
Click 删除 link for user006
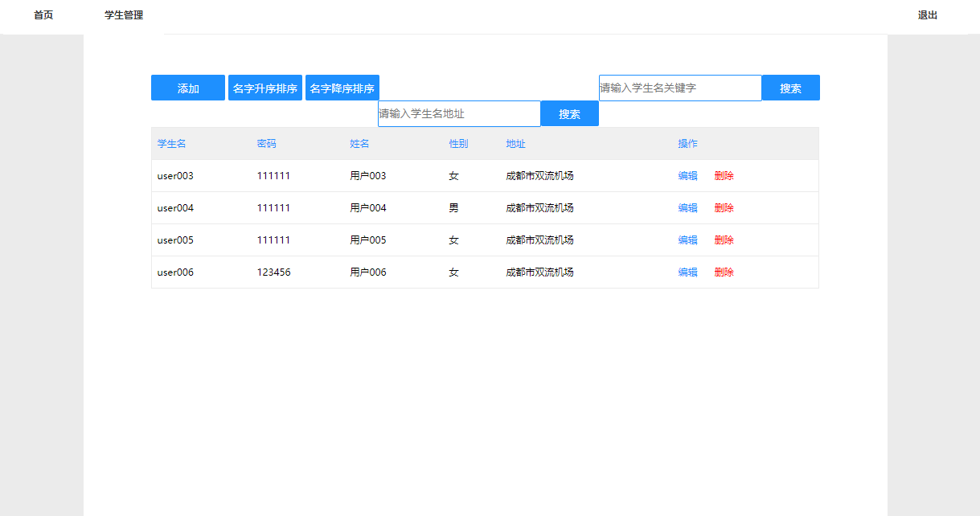tap(724, 272)
